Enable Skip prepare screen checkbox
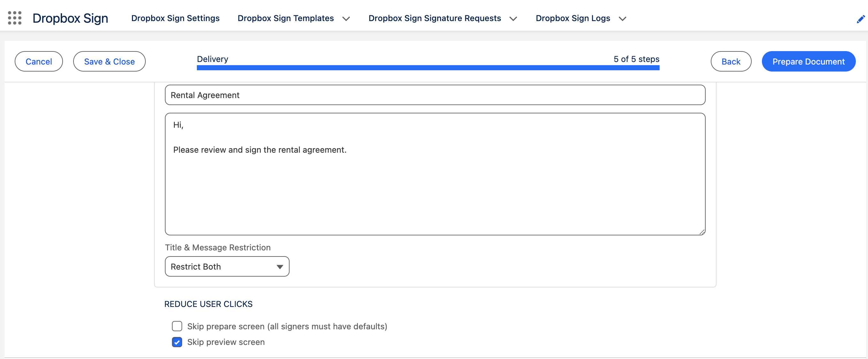This screenshot has width=868, height=359. [177, 326]
